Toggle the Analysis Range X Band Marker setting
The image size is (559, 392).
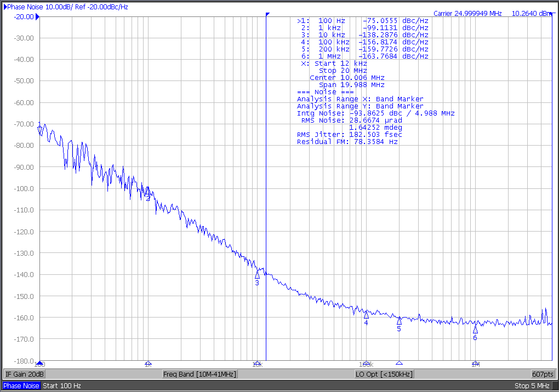pyautogui.click(x=359, y=99)
